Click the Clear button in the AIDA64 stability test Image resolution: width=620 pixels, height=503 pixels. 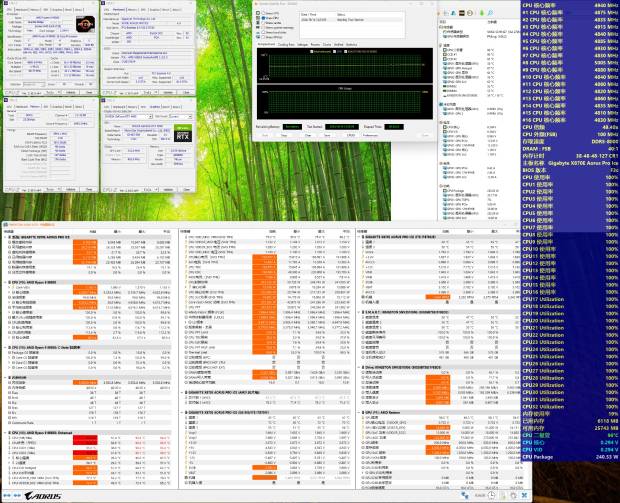[x=308, y=135]
